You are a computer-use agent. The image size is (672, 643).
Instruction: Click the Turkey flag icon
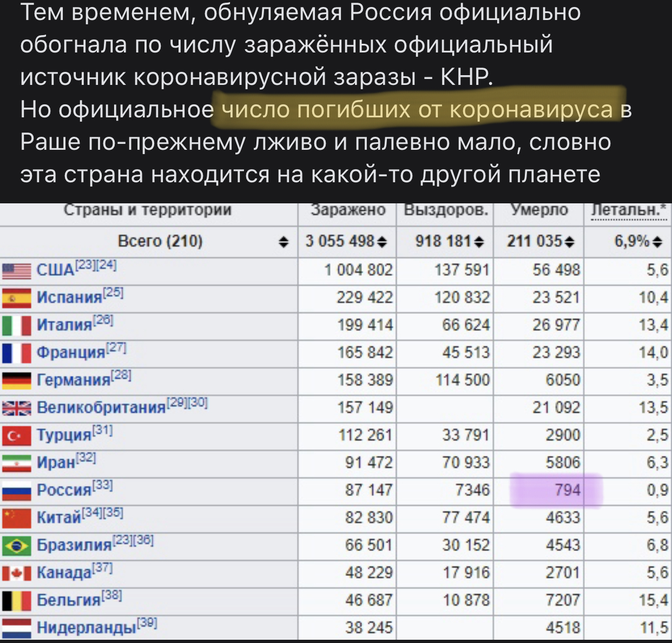pyautogui.click(x=16, y=435)
